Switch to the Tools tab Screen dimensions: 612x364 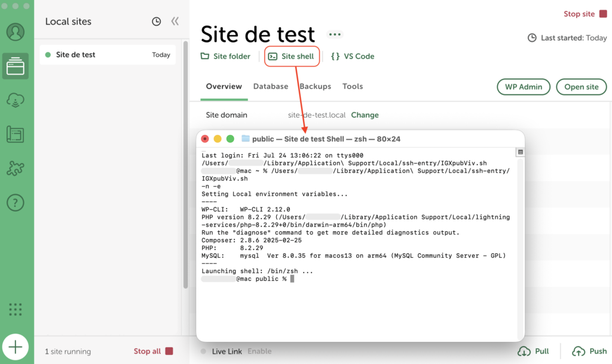[353, 87]
